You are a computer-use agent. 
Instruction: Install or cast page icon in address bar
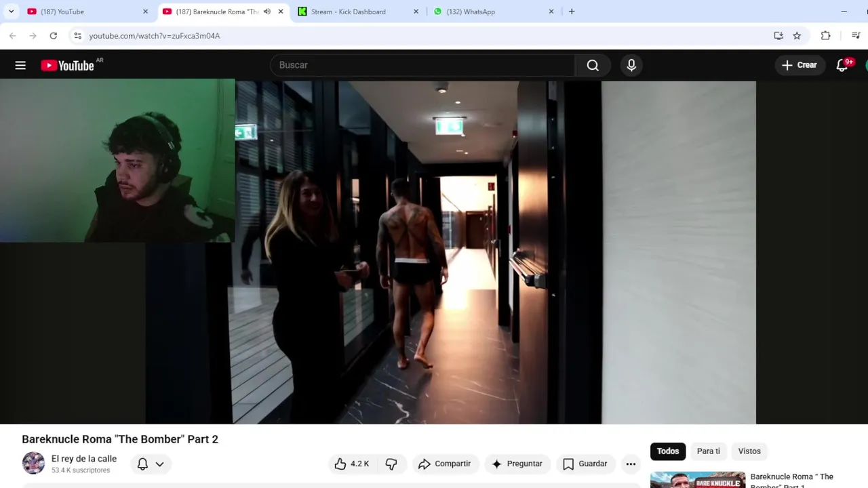click(x=778, y=36)
